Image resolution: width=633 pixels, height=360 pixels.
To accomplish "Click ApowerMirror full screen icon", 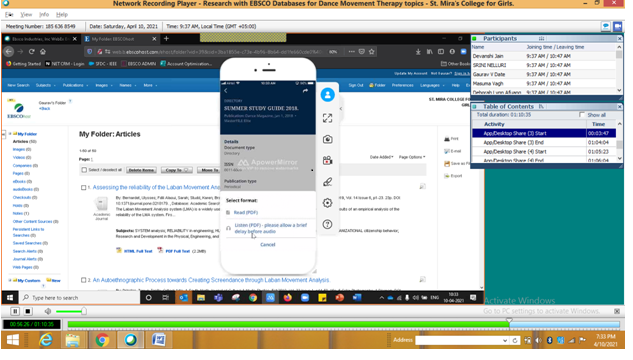I will pyautogui.click(x=327, y=118).
